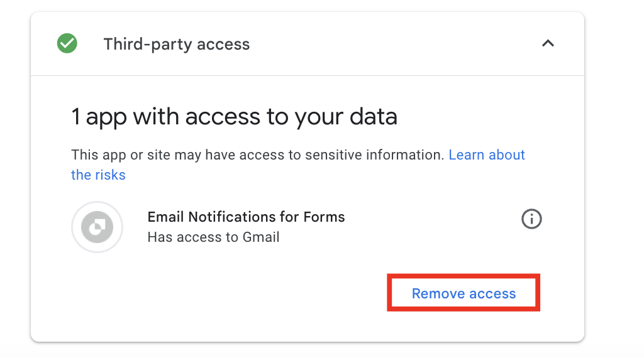Click the Has access to Gmail subtitle
Image resolution: width=644 pixels, height=358 pixels.
coord(213,237)
